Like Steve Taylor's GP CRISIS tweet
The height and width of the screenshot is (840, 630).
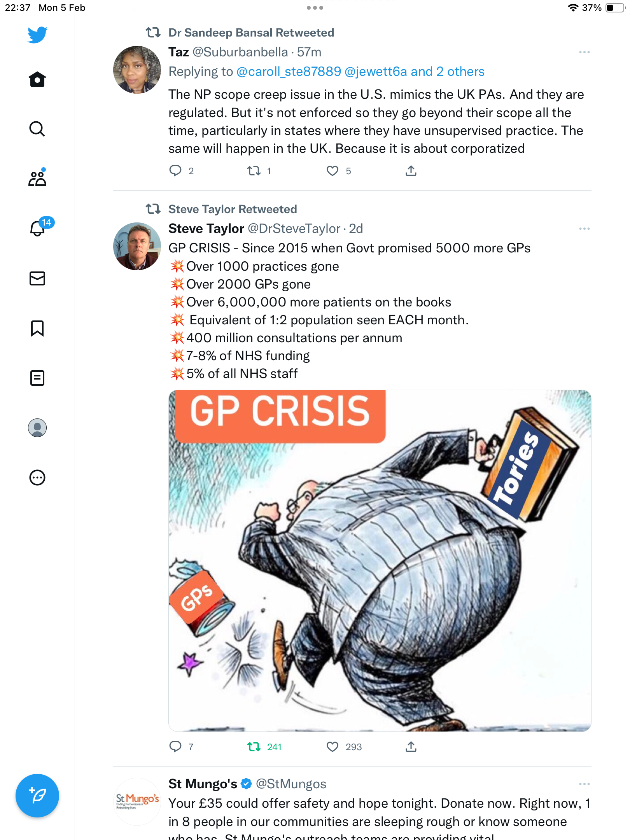332,747
